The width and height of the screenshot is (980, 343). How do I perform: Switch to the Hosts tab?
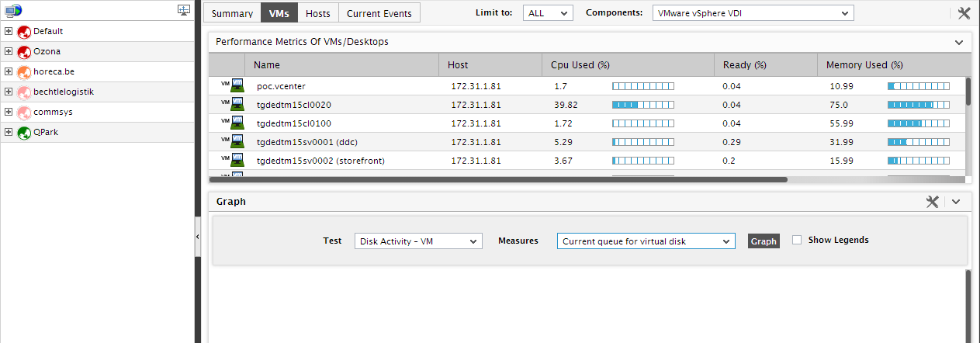point(318,13)
